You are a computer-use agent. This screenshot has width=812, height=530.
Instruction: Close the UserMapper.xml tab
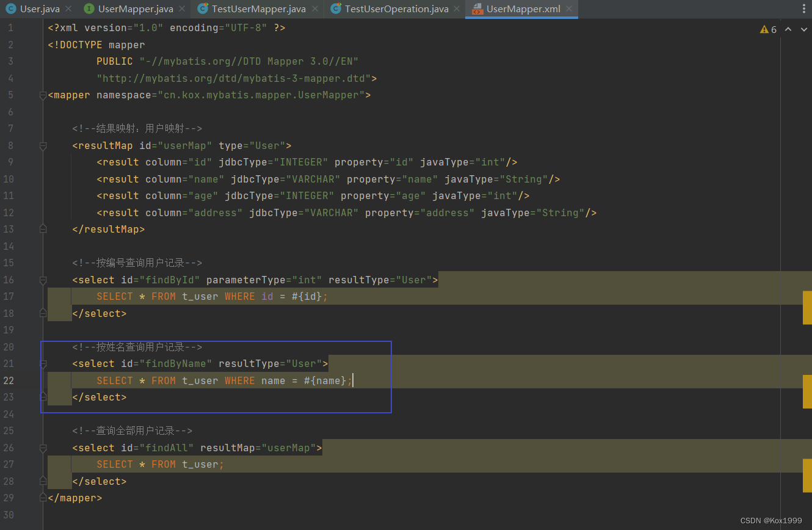569,9
